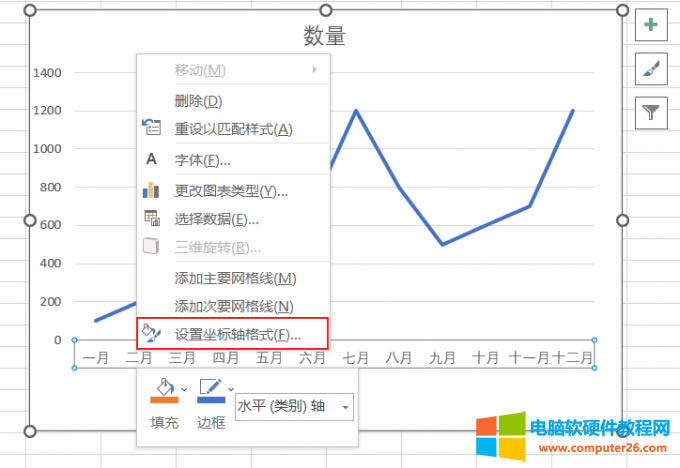Image resolution: width=680 pixels, height=468 pixels.
Task: Click the blue outline color bar
Action: [x=211, y=400]
